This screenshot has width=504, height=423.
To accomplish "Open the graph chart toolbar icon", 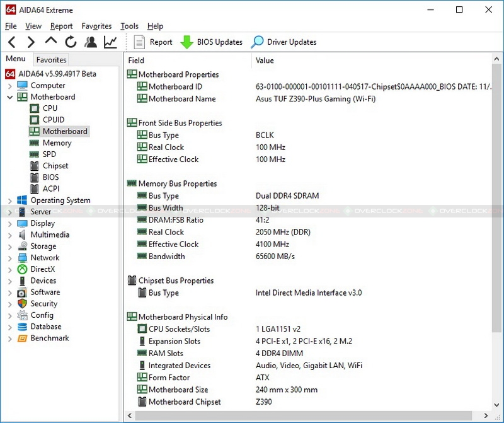I will (110, 42).
